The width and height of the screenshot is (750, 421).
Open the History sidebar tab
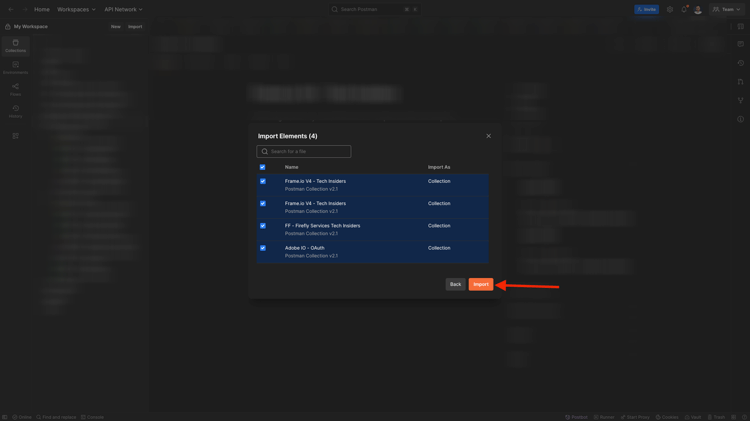point(15,111)
